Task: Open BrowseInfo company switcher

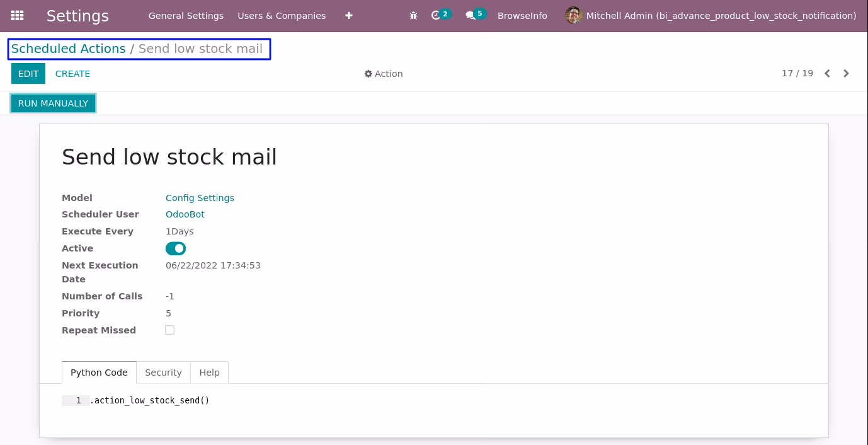Action: [x=522, y=16]
